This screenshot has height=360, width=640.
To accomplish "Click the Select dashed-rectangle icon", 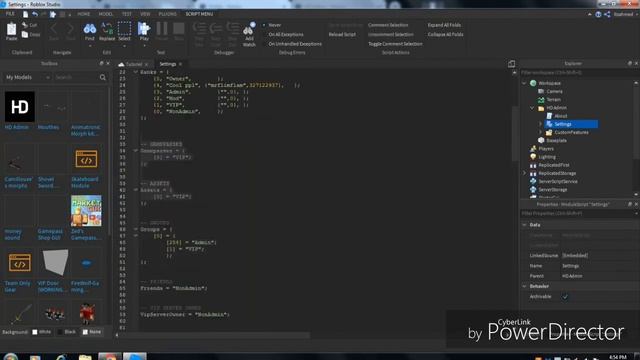I will 124,29.
